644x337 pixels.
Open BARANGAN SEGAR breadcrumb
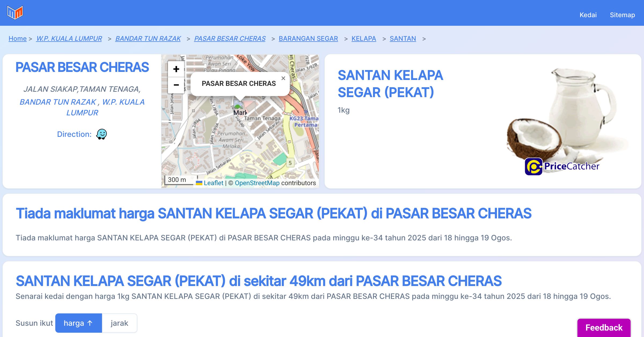(x=308, y=38)
